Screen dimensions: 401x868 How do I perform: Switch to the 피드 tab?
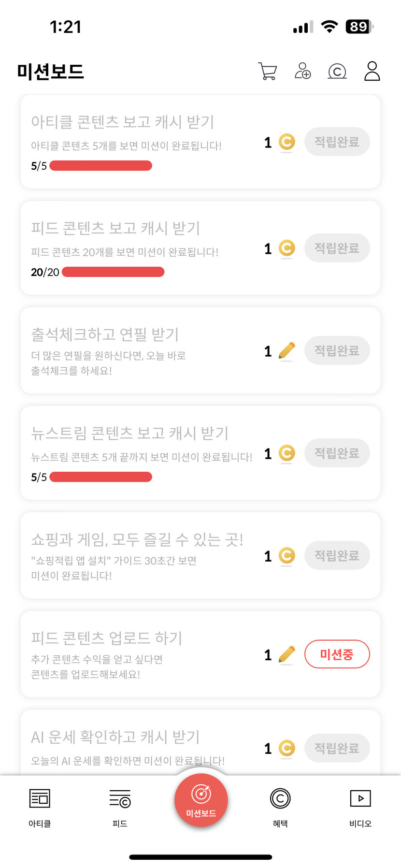tap(120, 805)
